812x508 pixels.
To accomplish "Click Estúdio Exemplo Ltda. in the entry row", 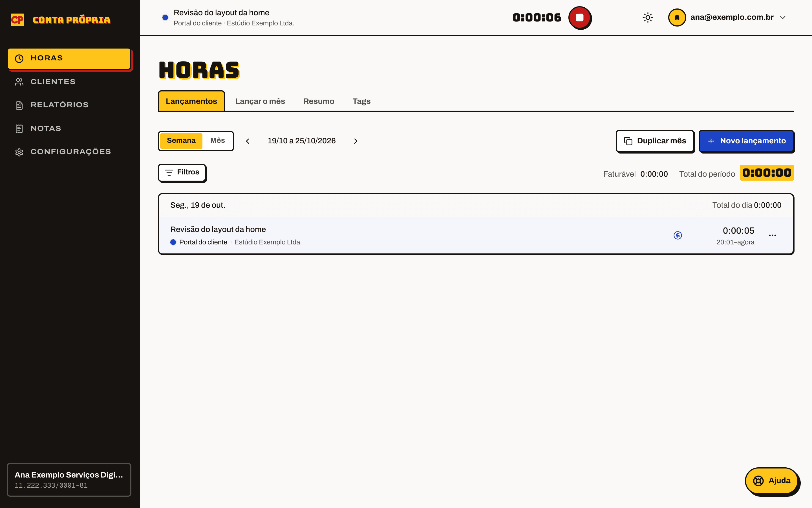I will [x=268, y=242].
